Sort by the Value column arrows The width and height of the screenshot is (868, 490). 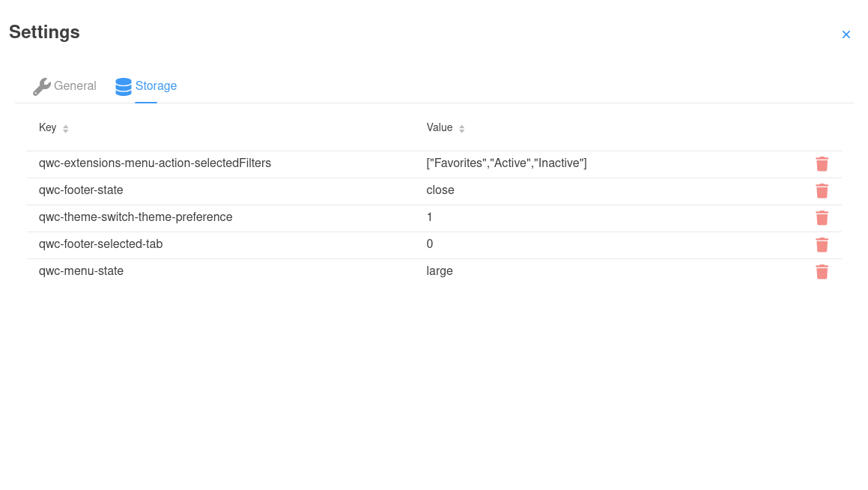(x=462, y=129)
